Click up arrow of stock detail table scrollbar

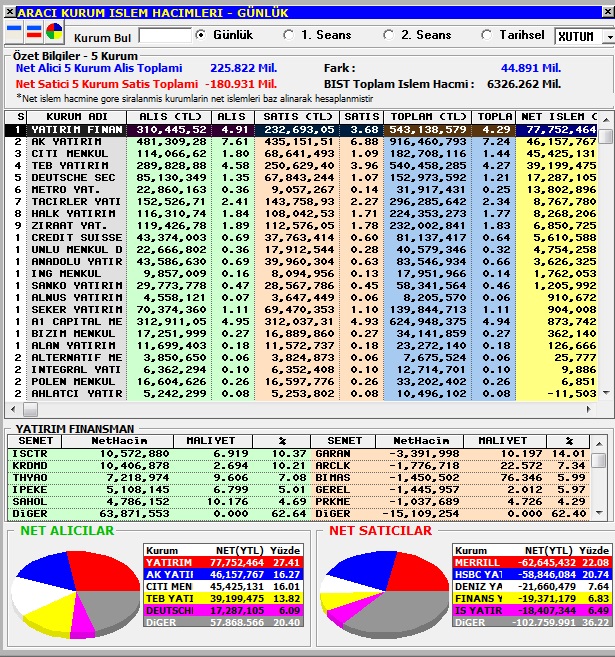pyautogui.click(x=599, y=444)
